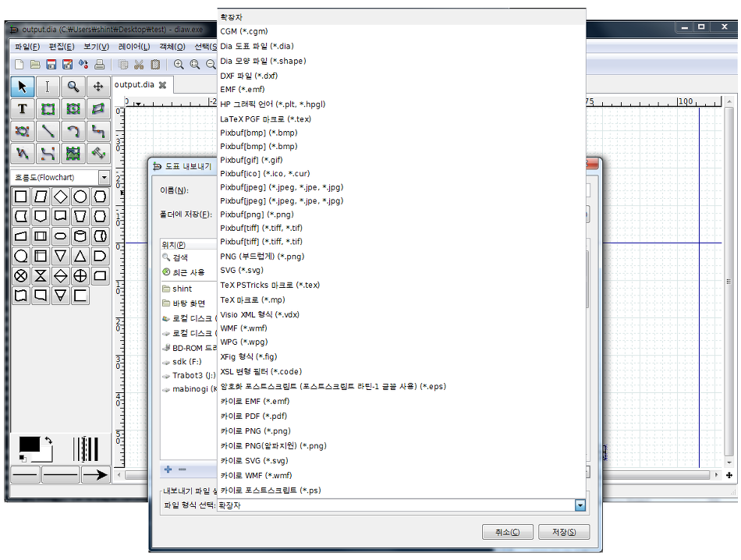Choose CGM (*.cgm) from format list
The height and width of the screenshot is (560, 741).
[x=401, y=31]
